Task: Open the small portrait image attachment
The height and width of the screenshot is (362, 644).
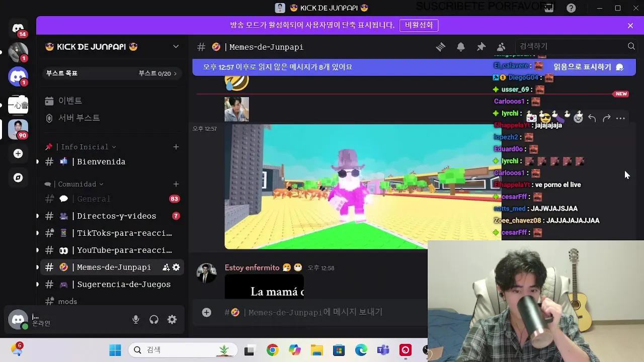Action: pos(236,109)
